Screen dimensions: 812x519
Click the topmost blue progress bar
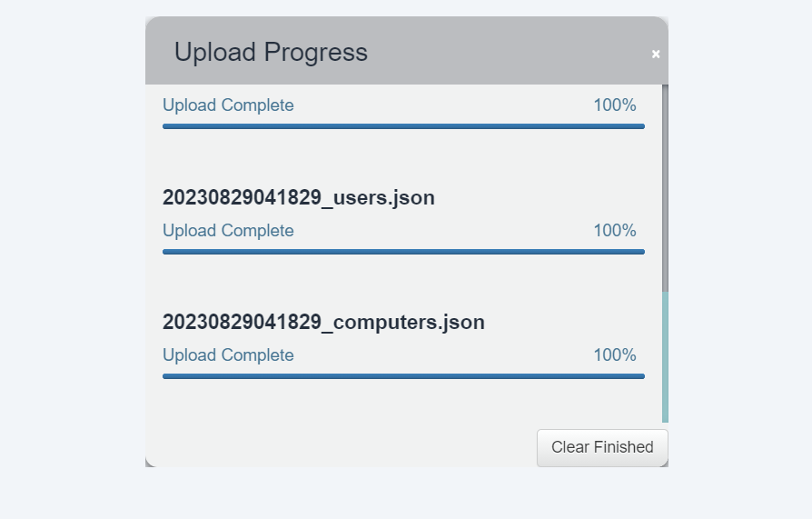[403, 126]
